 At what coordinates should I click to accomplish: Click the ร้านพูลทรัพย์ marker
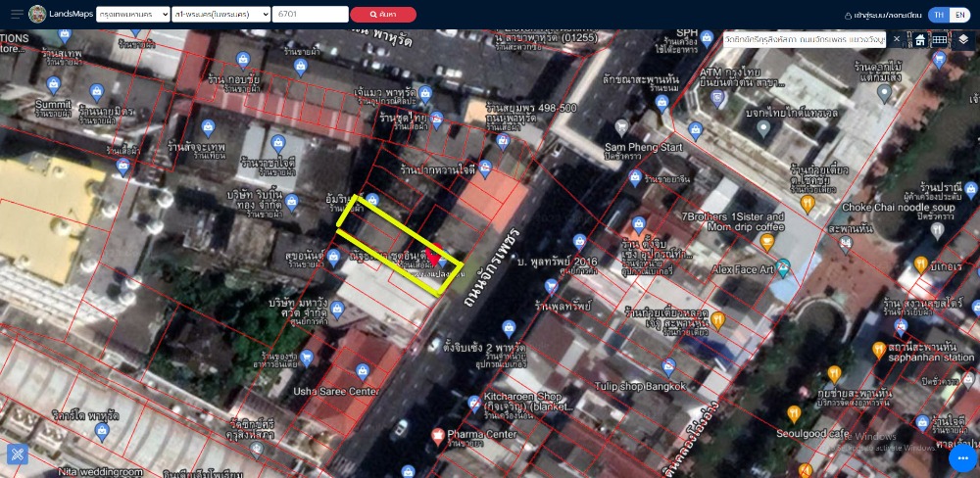pos(551,287)
